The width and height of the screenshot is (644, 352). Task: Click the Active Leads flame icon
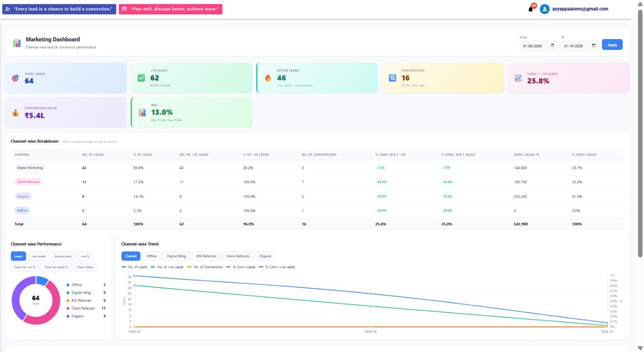(x=268, y=78)
